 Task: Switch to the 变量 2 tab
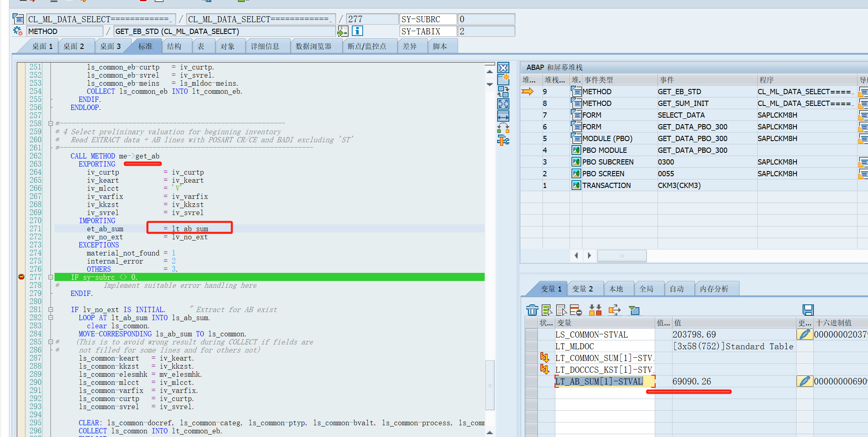click(x=582, y=288)
